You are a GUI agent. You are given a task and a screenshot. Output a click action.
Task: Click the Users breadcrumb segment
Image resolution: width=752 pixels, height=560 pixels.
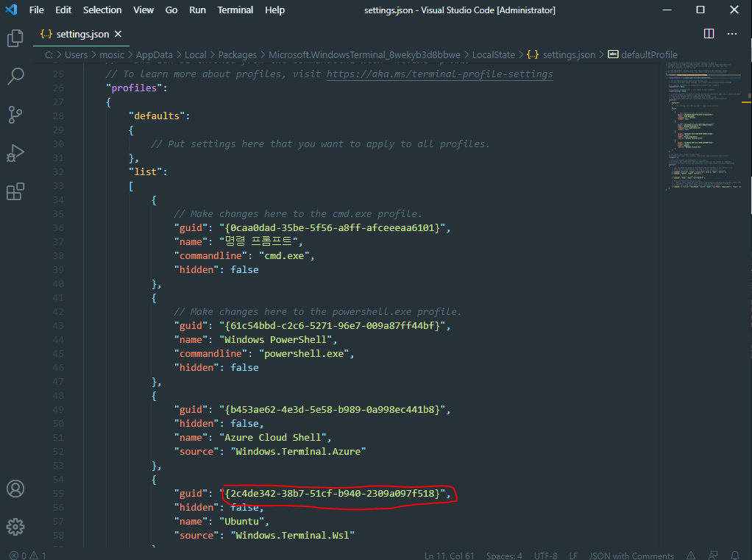[x=77, y=55]
